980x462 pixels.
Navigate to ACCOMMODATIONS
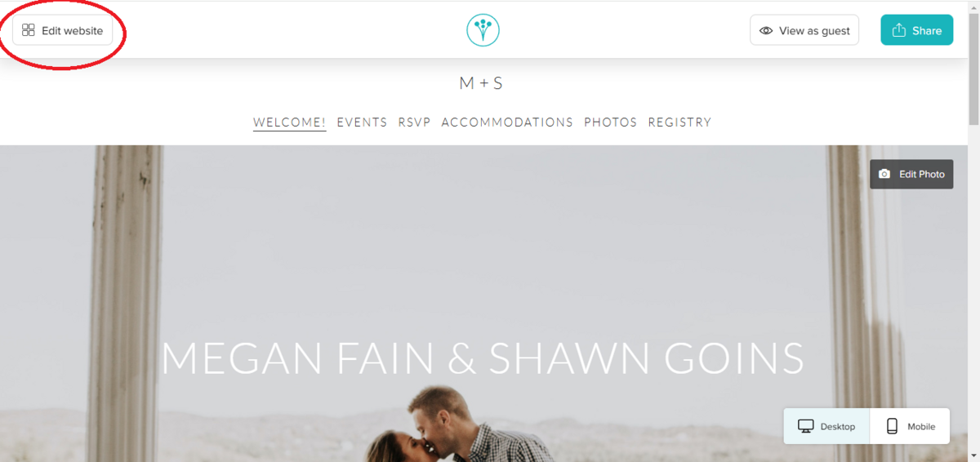click(507, 122)
